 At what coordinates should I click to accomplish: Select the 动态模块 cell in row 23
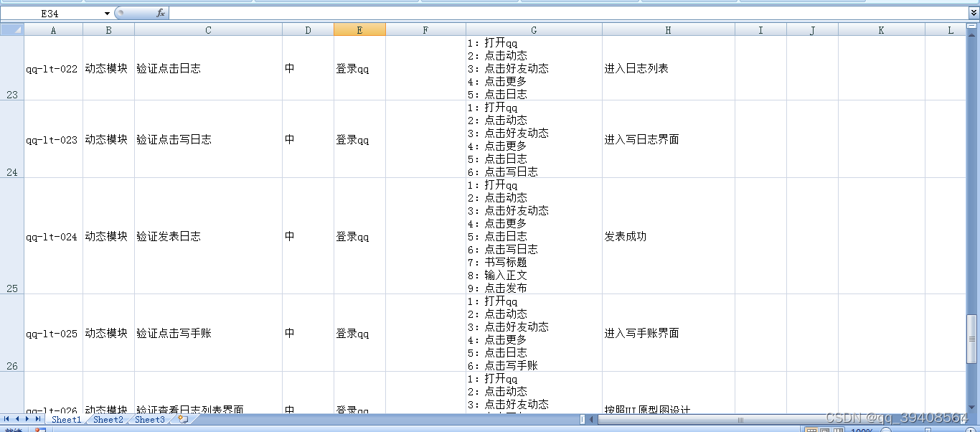pos(108,68)
